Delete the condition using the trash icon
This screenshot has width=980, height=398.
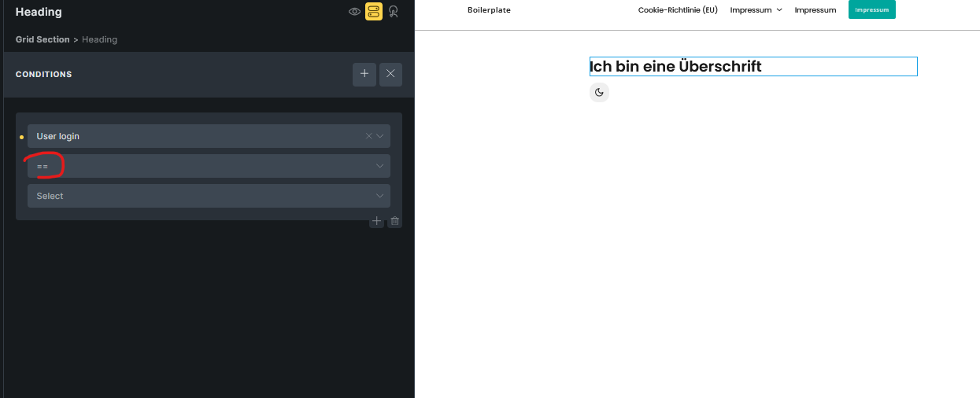point(395,222)
